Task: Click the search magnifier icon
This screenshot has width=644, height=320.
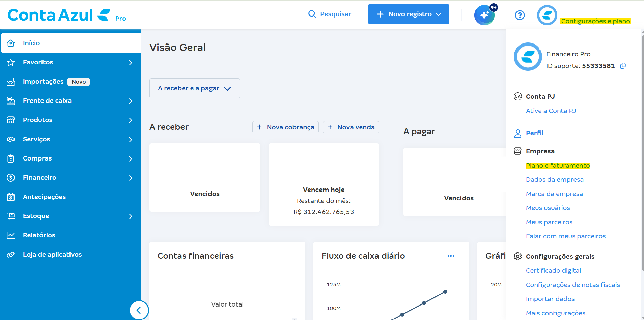Action: click(x=312, y=14)
